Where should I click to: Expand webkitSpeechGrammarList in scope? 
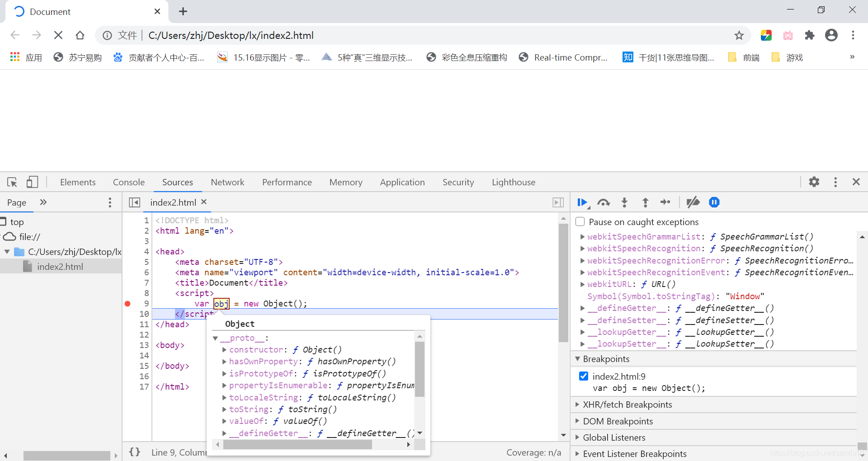coord(583,237)
